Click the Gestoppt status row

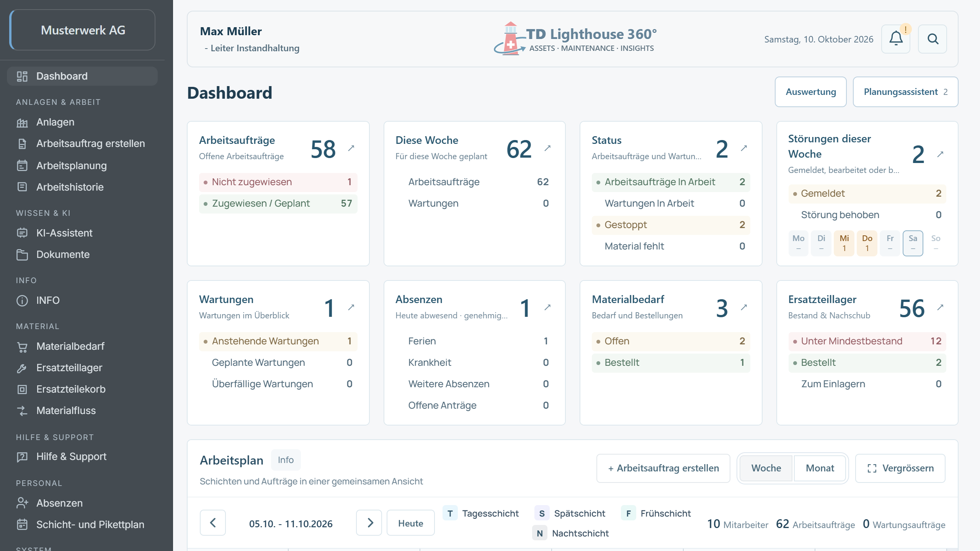coord(671,225)
